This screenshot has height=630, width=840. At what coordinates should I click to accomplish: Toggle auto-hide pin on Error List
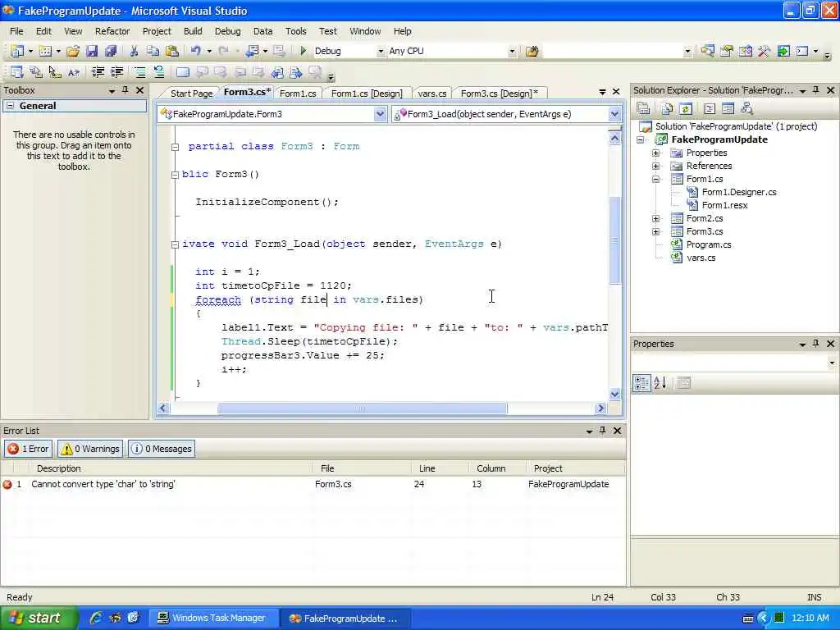(x=603, y=430)
